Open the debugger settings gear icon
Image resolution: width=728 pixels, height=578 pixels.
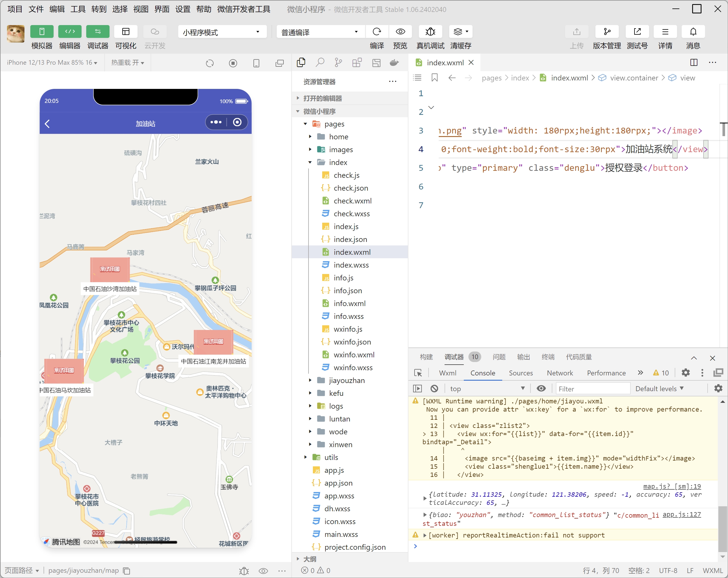tap(685, 373)
